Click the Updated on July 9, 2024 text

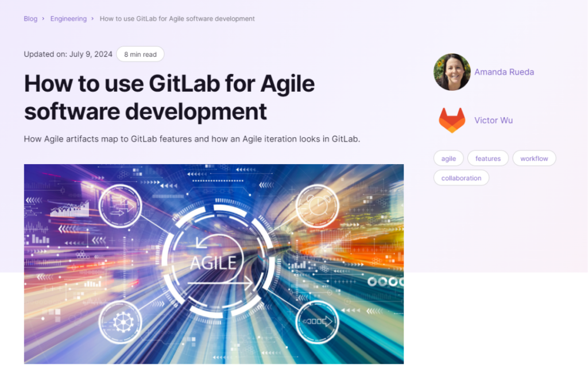pyautogui.click(x=68, y=54)
